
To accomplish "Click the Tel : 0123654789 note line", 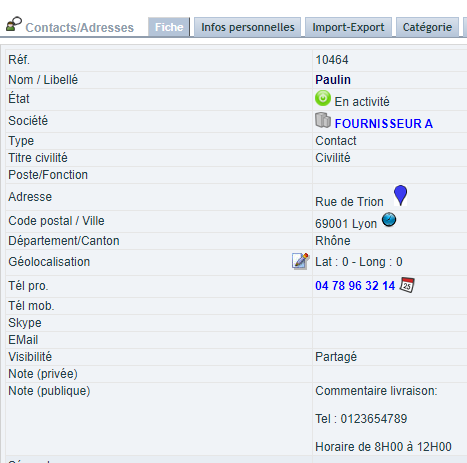I will click(x=361, y=419).
